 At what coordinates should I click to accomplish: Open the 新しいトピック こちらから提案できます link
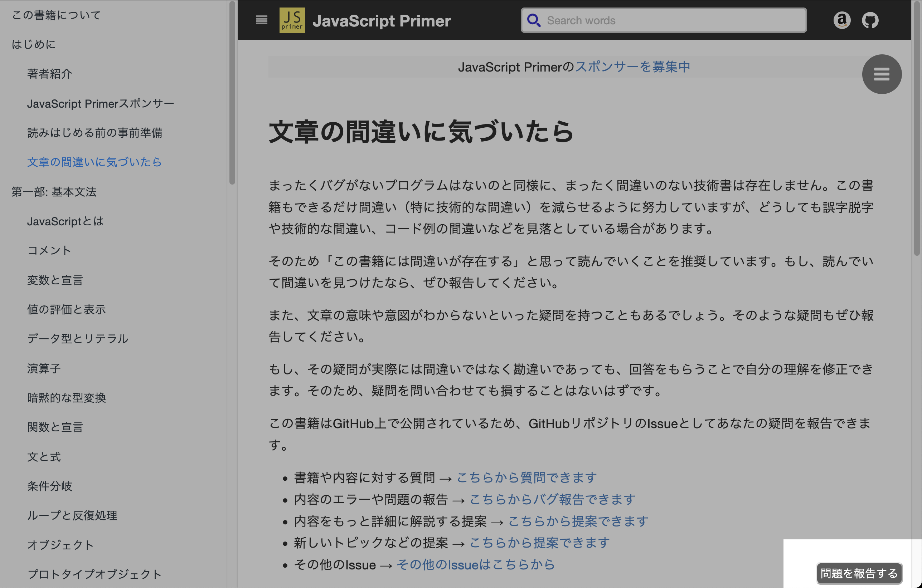click(x=539, y=543)
